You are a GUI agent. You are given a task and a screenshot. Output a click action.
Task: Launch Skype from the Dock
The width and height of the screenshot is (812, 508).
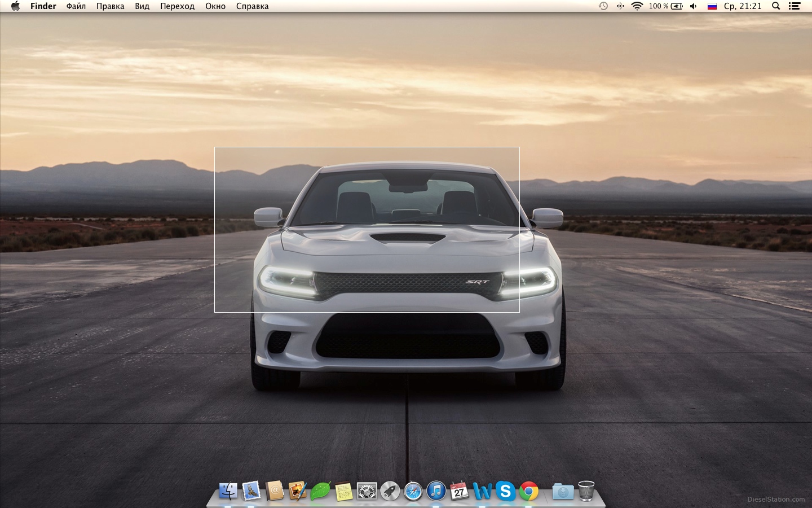(505, 492)
